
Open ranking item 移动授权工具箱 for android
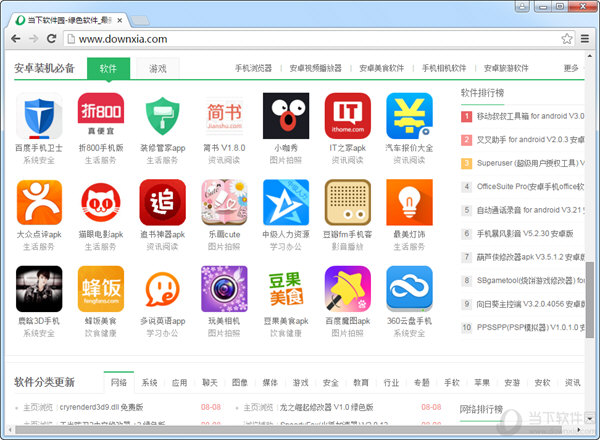tap(530, 116)
